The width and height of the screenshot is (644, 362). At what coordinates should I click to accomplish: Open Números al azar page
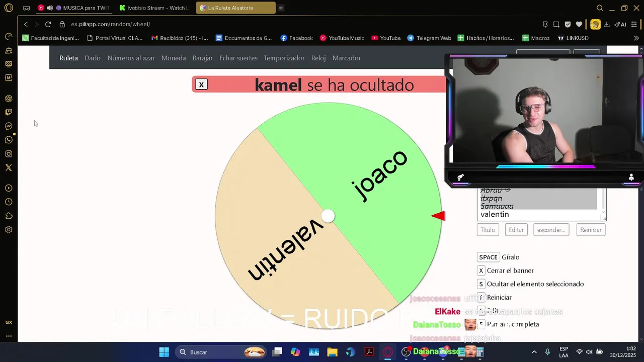(131, 58)
